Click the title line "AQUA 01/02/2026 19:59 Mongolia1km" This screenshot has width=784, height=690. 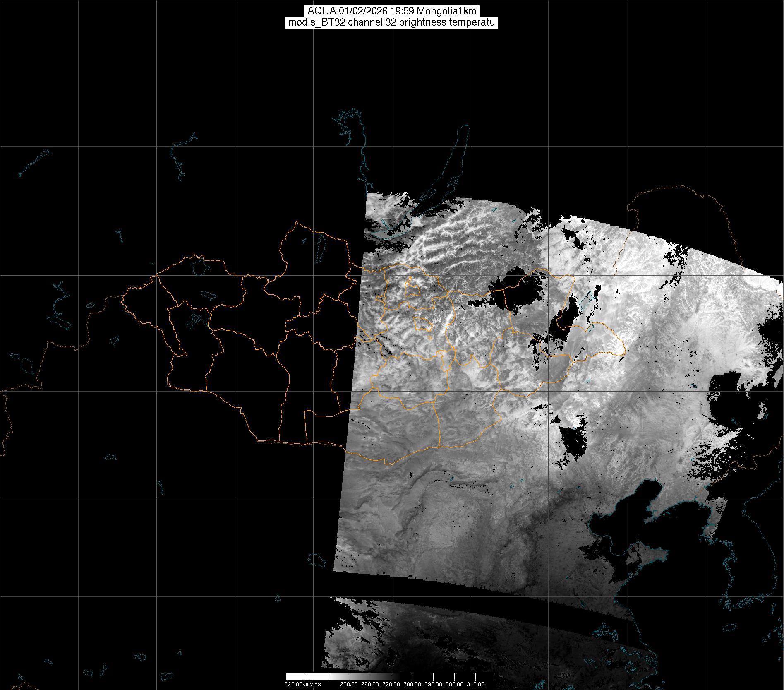point(392,11)
